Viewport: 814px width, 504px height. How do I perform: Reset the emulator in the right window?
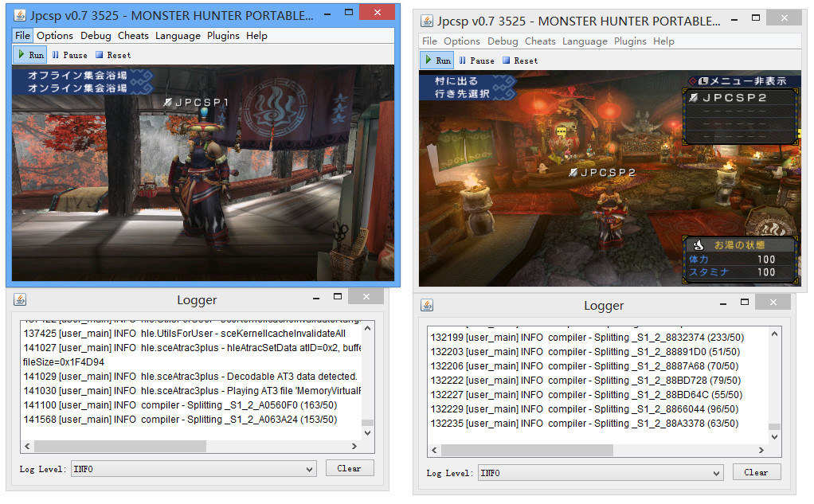pos(519,61)
